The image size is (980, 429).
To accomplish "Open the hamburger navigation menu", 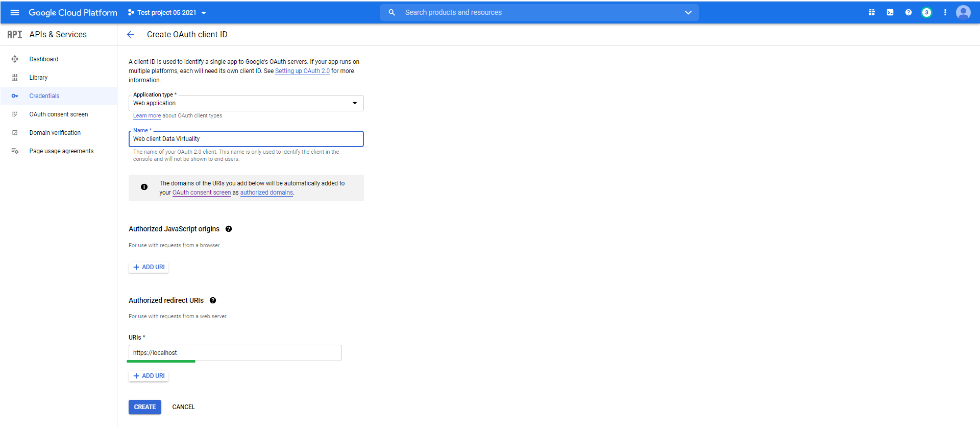I will pyautogui.click(x=15, y=13).
